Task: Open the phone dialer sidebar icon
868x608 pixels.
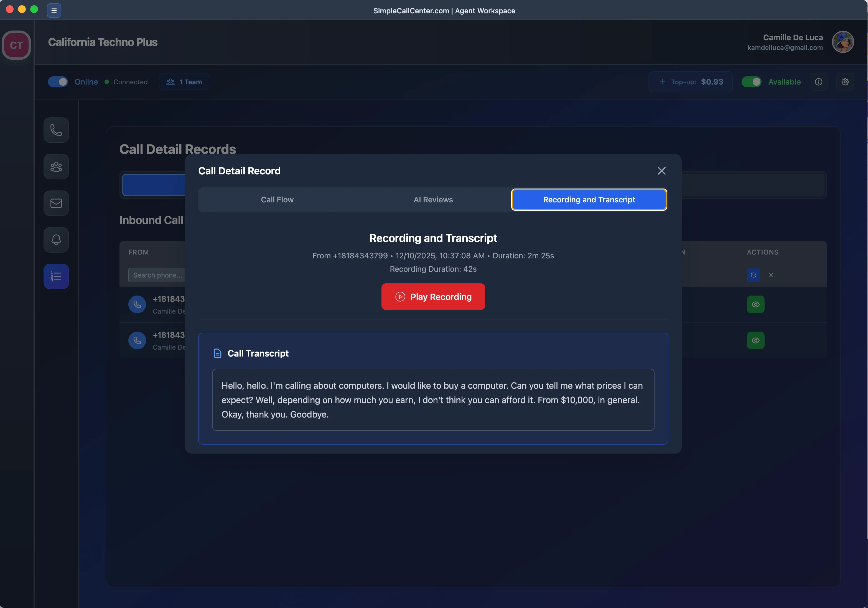Action: coord(56,130)
